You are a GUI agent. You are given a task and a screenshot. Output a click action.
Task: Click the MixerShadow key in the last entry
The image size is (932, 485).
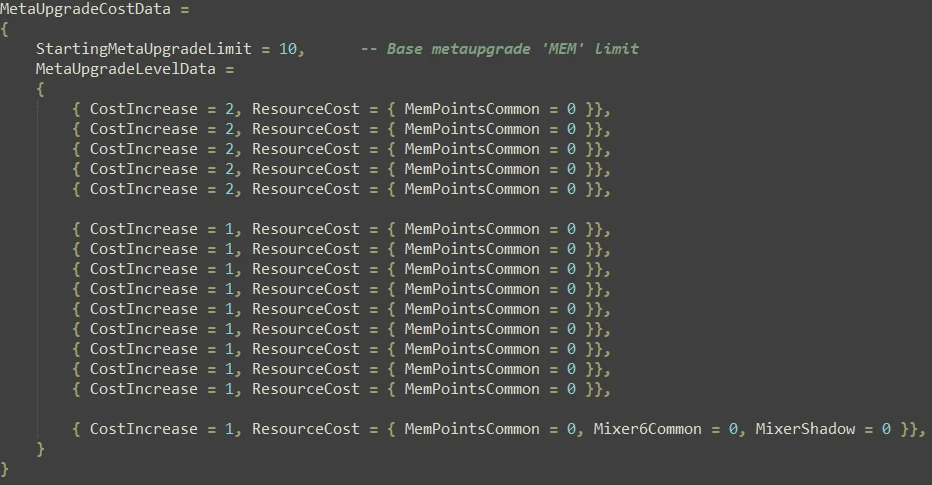pyautogui.click(x=805, y=429)
